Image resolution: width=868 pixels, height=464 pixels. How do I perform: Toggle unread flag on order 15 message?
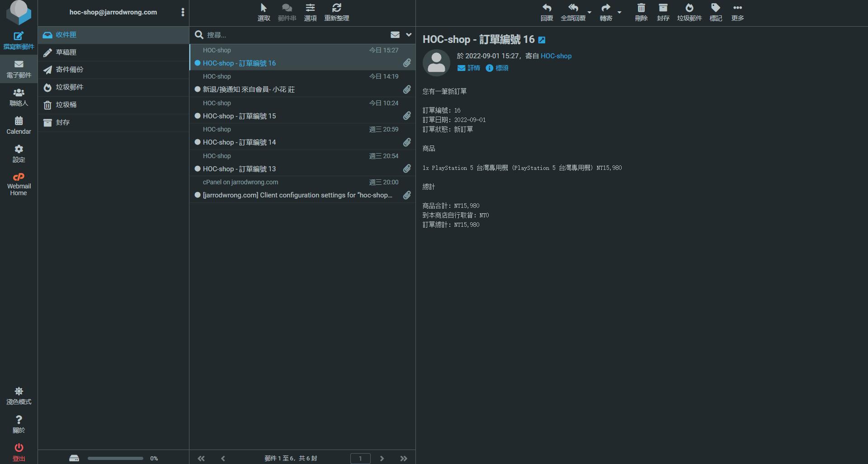pyautogui.click(x=198, y=116)
